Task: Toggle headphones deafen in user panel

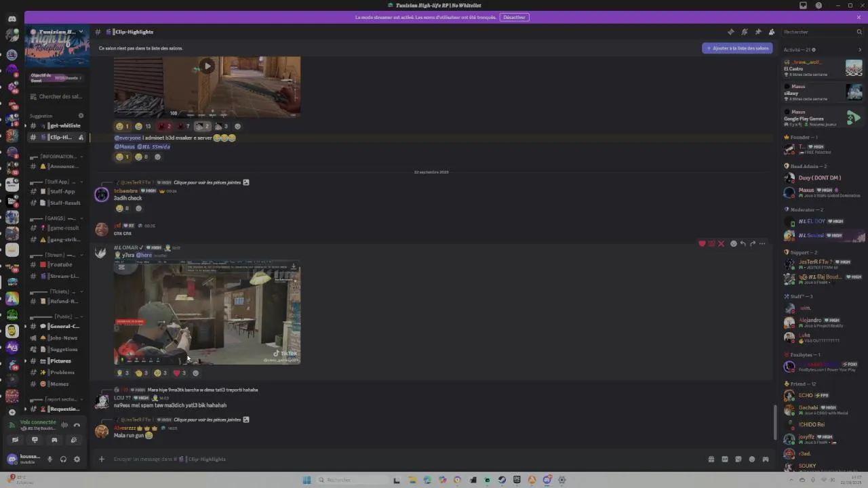Action: pos(63,459)
